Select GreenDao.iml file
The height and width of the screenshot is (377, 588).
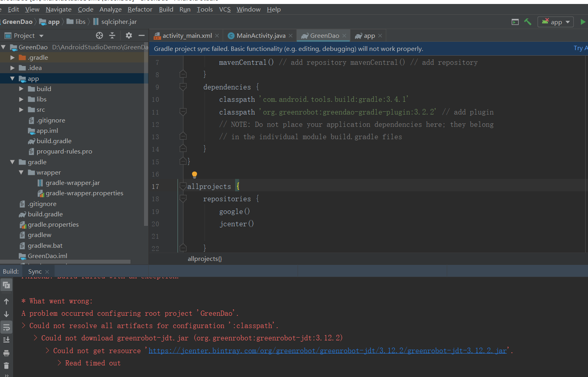pyautogui.click(x=43, y=256)
